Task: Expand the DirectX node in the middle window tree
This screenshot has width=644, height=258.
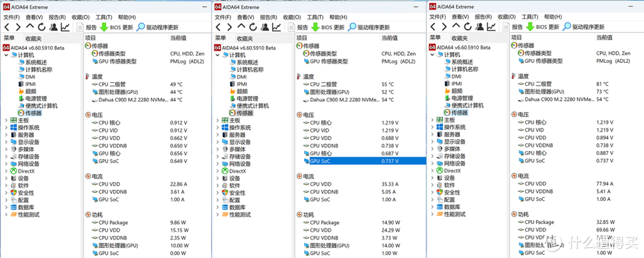Action: pos(217,171)
